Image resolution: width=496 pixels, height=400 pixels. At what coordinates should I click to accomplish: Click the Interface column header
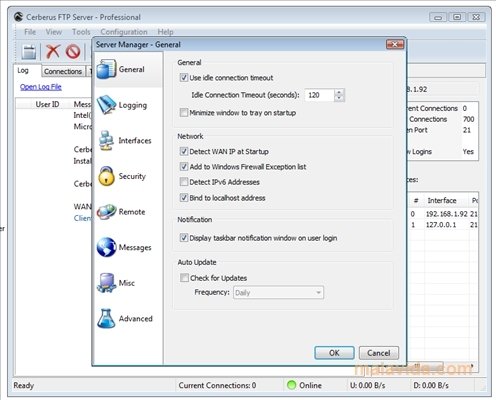coord(442,200)
